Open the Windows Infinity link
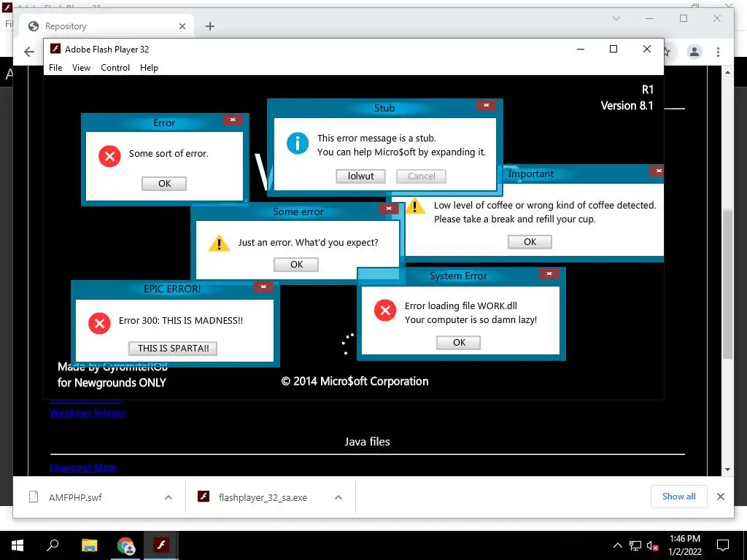Viewport: 747px width, 560px height. tap(88, 413)
